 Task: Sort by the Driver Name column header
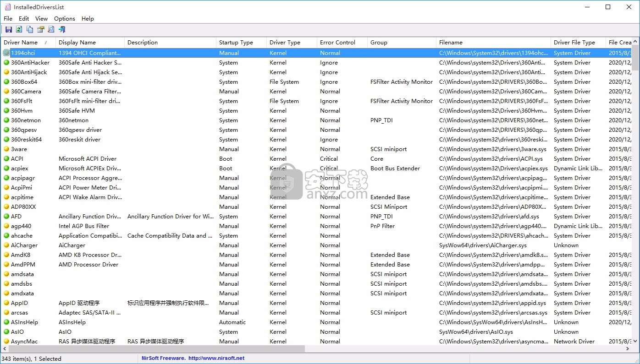click(28, 43)
